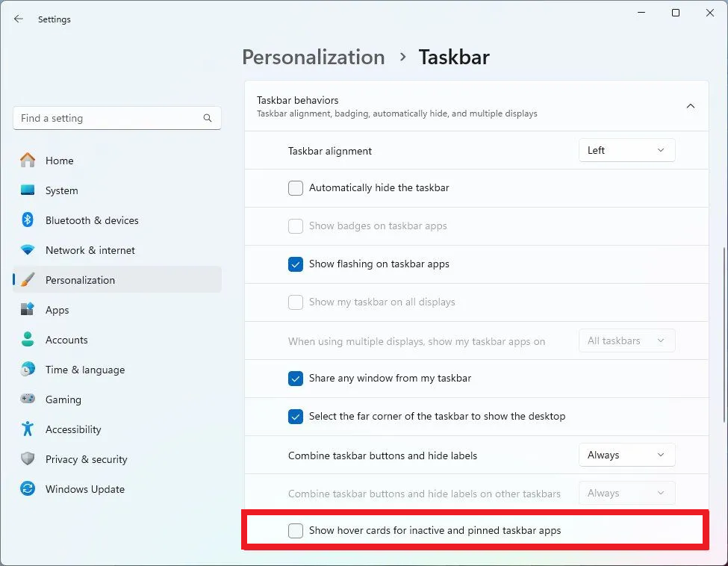Screen dimensions: 728x566
Task: Click Personalization breadcrumb link
Action: click(314, 57)
